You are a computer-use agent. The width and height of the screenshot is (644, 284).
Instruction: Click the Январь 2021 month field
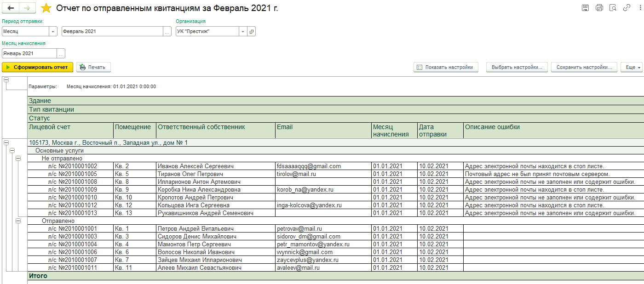(29, 53)
